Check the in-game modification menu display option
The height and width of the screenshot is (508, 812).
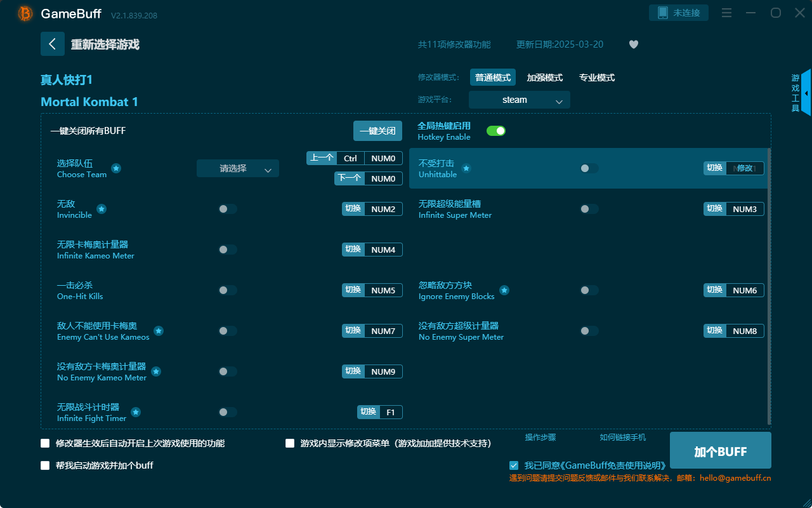pos(289,443)
